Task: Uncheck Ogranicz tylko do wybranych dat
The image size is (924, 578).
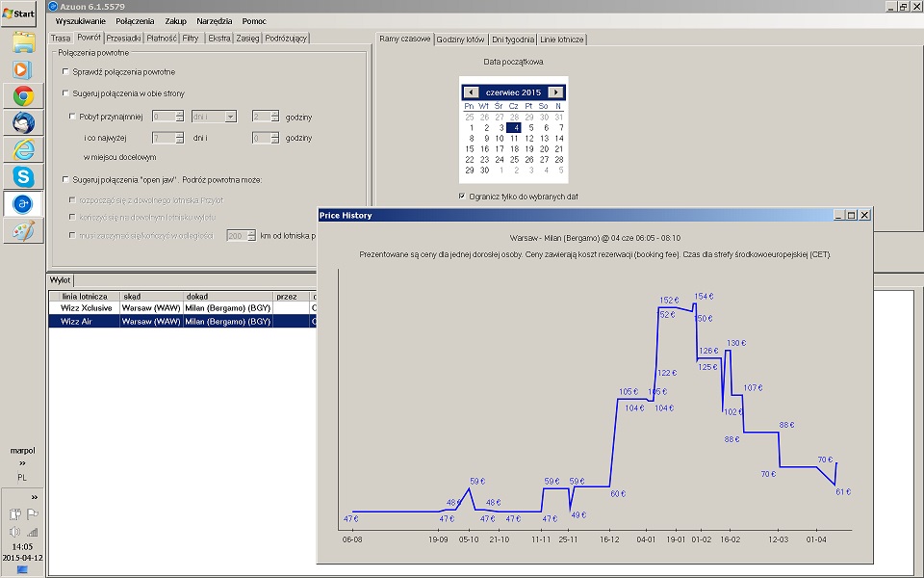Action: (x=462, y=197)
